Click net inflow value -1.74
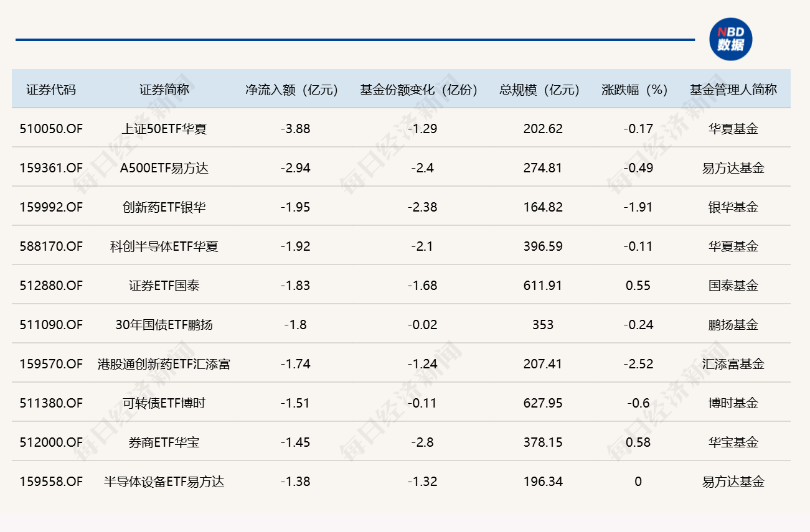This screenshot has width=810, height=532. point(295,364)
